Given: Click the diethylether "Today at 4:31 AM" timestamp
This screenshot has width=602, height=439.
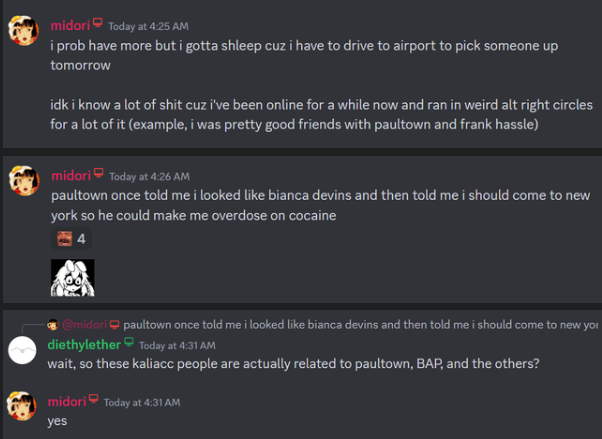Looking at the screenshot, I should (177, 346).
